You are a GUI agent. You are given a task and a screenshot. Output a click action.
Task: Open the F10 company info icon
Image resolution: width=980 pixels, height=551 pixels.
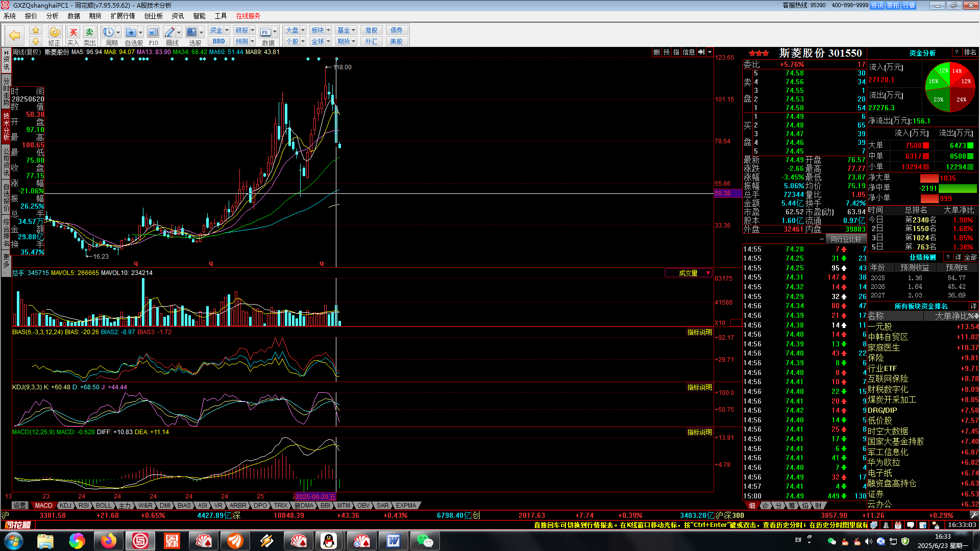[x=153, y=32]
